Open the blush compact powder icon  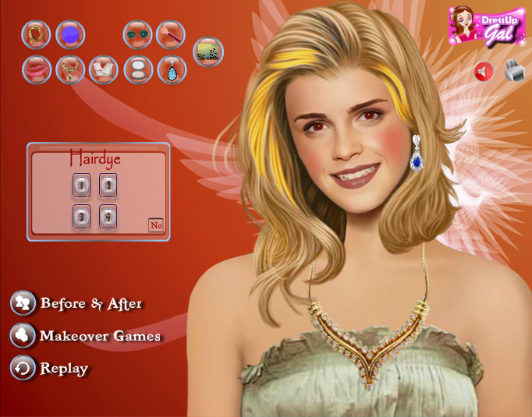coord(138,70)
